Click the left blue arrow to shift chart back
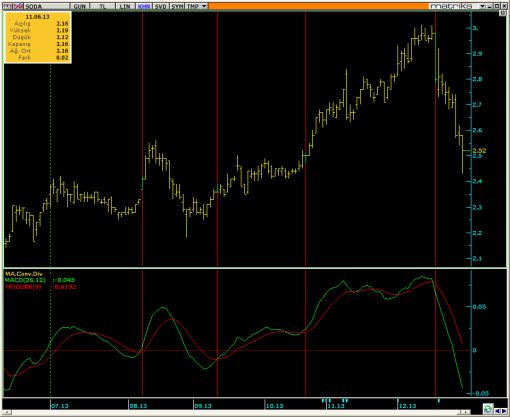The width and height of the screenshot is (510, 417). pos(497,411)
